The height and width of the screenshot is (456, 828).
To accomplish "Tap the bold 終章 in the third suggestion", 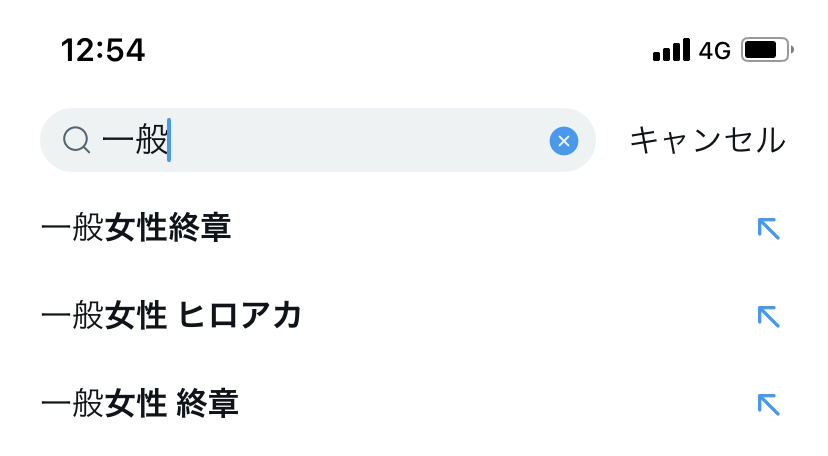I will pos(208,405).
